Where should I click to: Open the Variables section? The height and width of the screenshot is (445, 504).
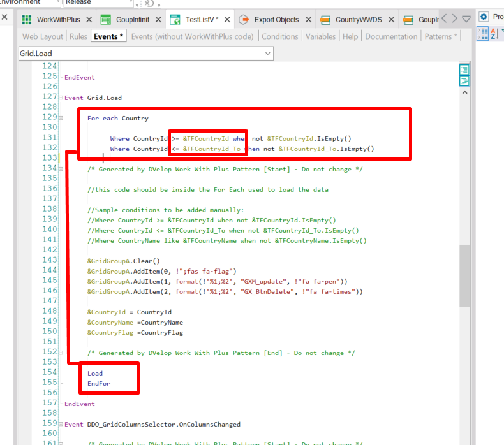[x=320, y=36]
